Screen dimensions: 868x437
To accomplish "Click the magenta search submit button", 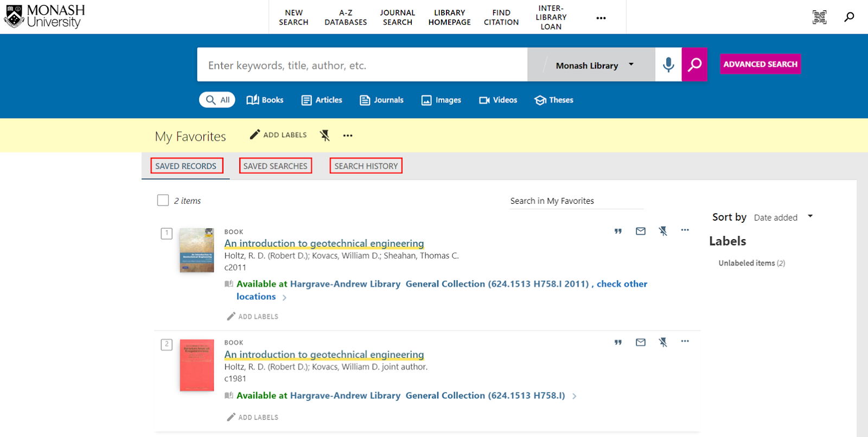I will (x=694, y=65).
